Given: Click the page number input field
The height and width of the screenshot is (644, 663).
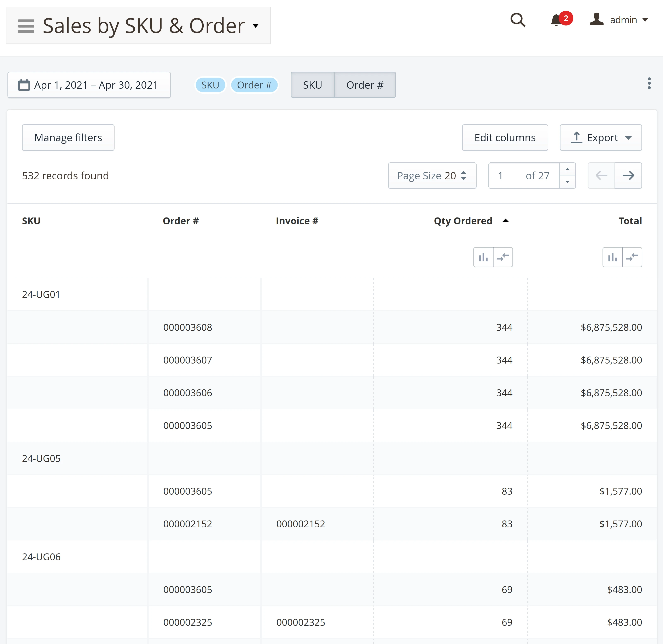Looking at the screenshot, I should pyautogui.click(x=501, y=175).
